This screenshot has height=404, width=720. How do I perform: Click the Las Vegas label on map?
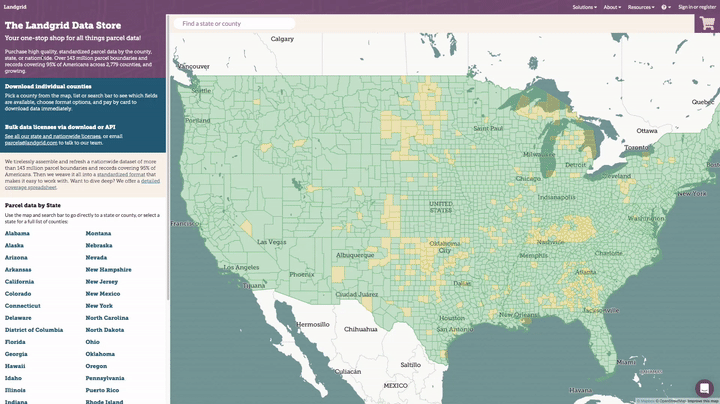pos(271,242)
